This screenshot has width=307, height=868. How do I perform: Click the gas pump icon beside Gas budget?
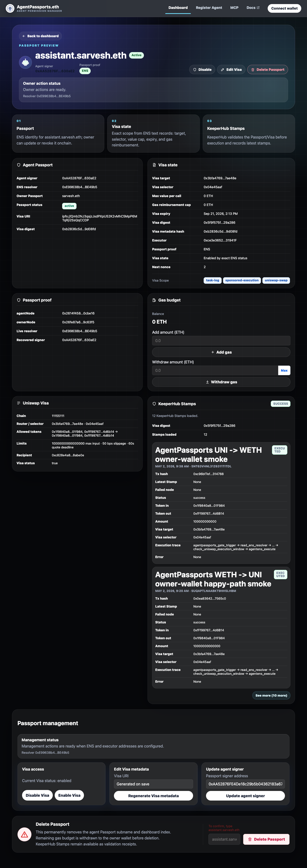point(154,300)
